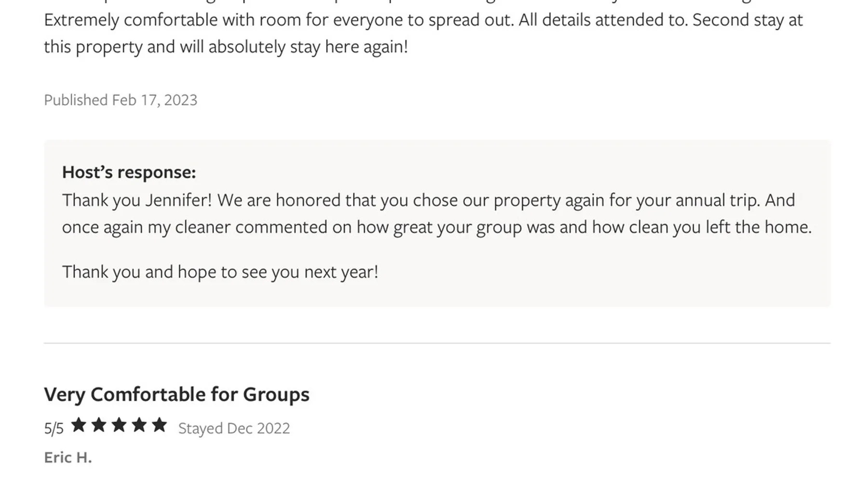Click "Thank you and hope to see you next year!"

tap(220, 272)
